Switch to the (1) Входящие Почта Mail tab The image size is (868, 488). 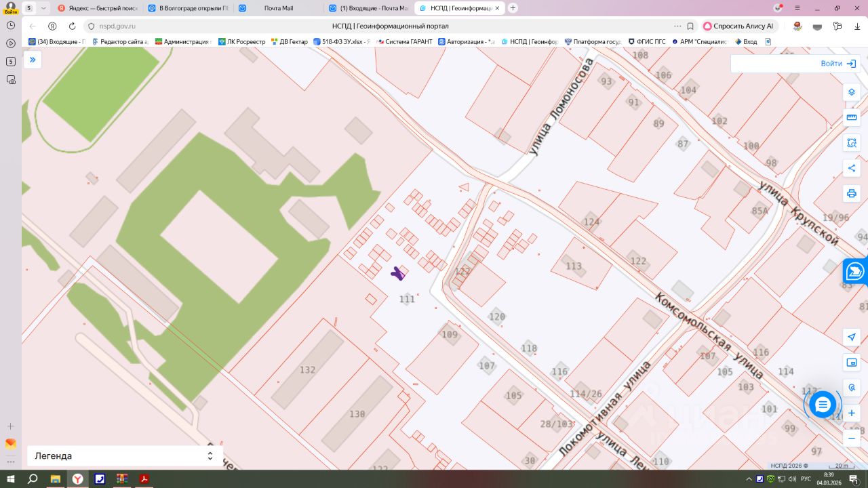click(368, 8)
